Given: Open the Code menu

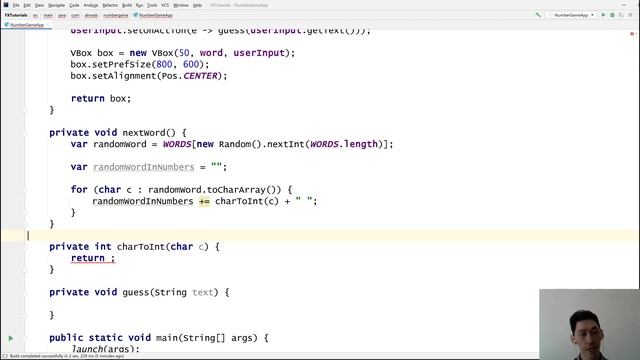Looking at the screenshot, I should 74,5.
